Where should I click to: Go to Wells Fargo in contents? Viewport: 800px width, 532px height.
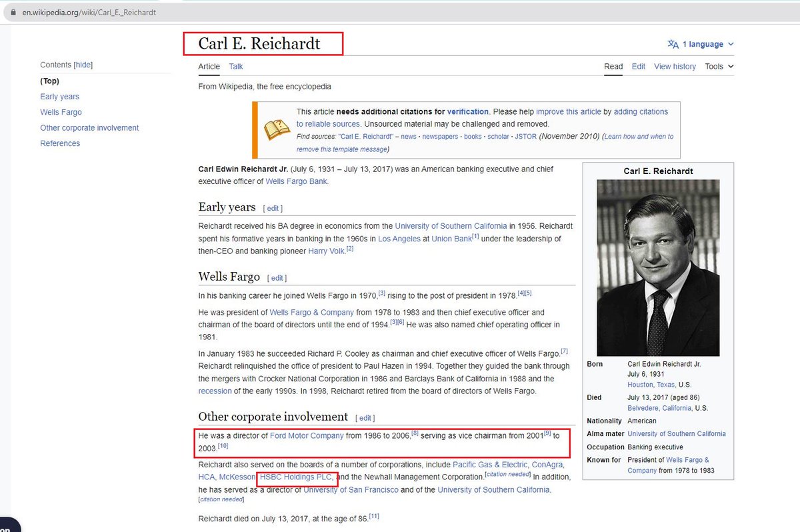(x=61, y=112)
